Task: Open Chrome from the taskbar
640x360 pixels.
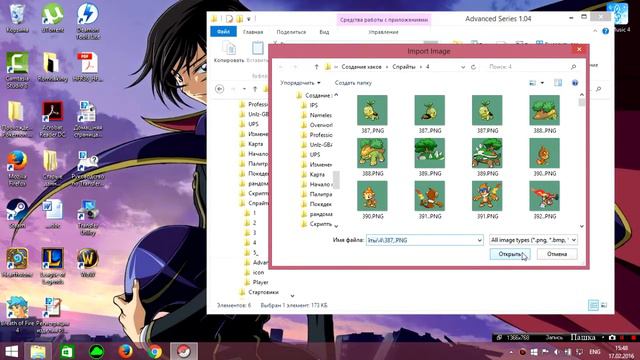Action: click(x=155, y=351)
